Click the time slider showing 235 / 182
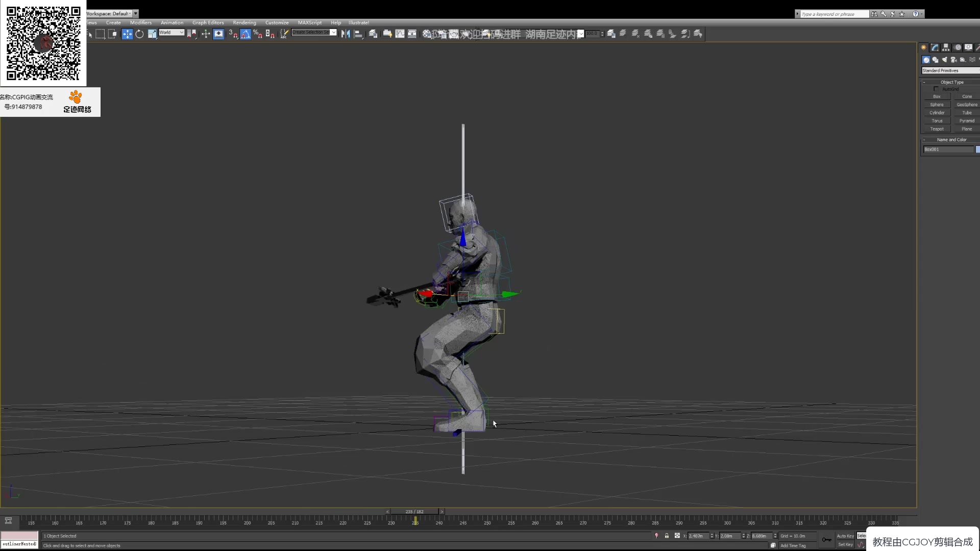This screenshot has width=980, height=551. [x=414, y=512]
